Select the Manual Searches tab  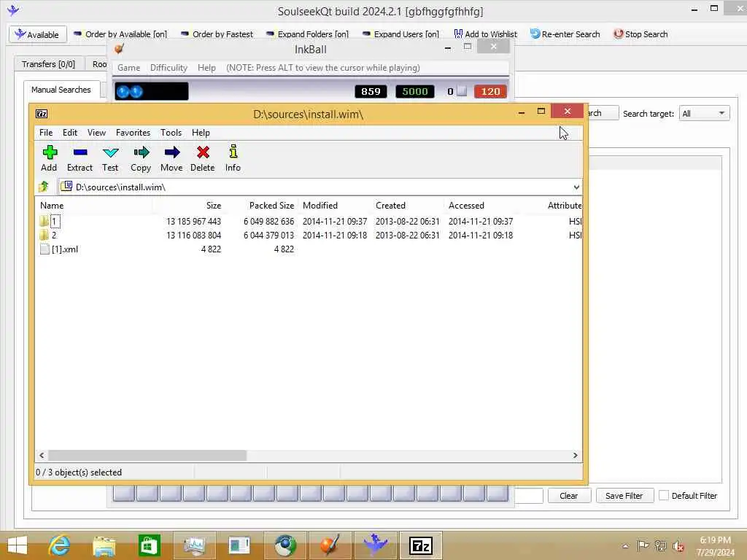[x=61, y=90]
